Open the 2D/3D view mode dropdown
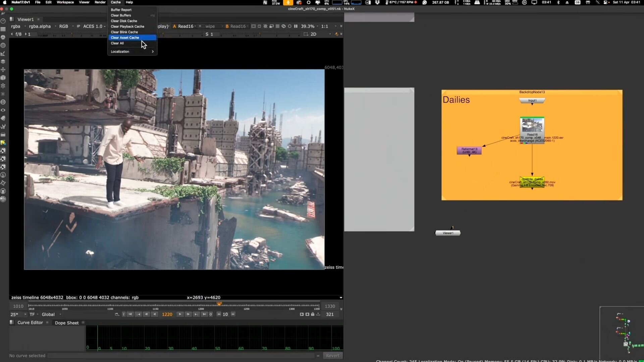This screenshot has height=362, width=644. pos(317,34)
